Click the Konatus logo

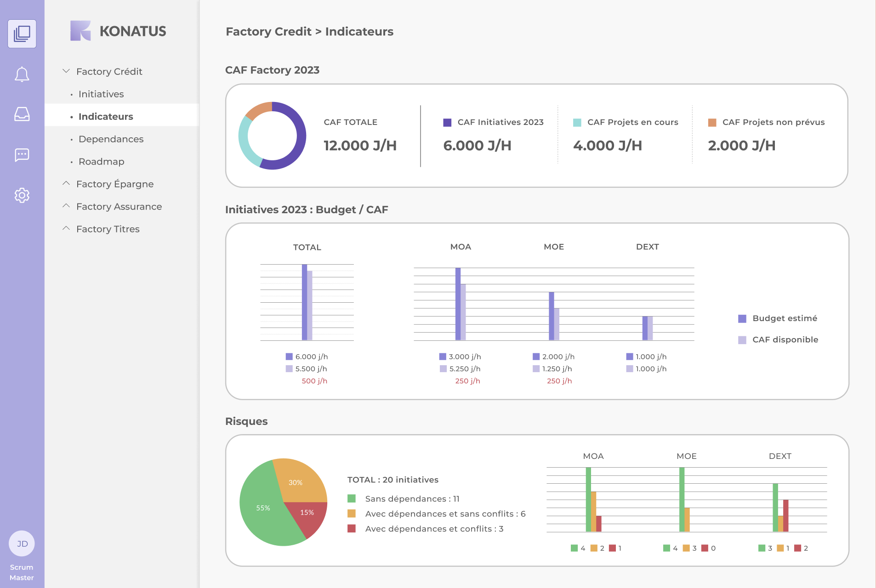click(x=118, y=31)
